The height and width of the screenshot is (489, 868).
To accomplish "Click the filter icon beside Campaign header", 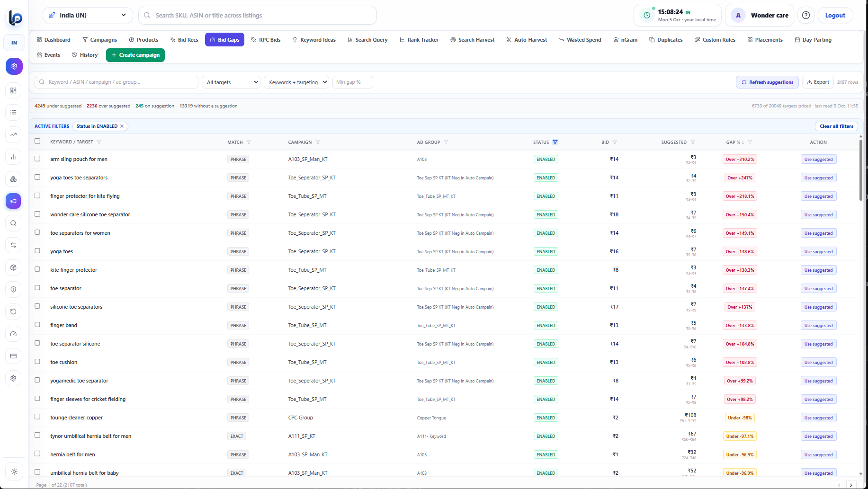I will click(318, 142).
